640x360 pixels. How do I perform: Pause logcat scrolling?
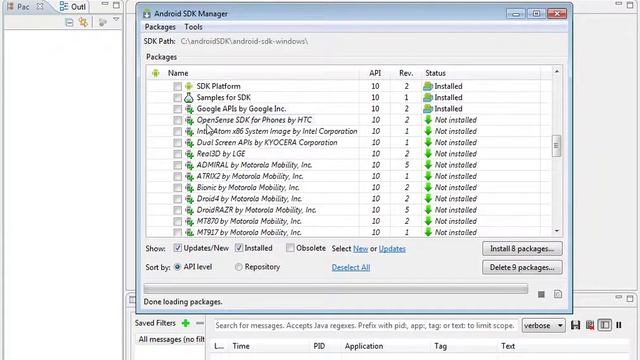619,325
